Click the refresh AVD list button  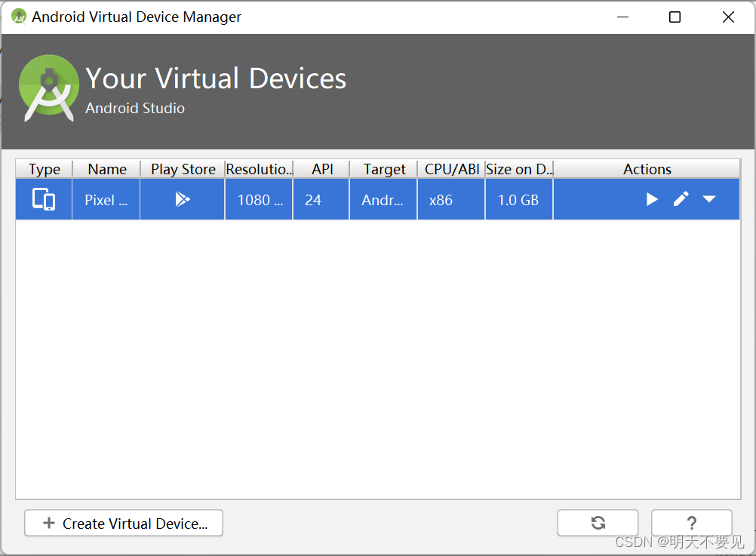click(598, 523)
